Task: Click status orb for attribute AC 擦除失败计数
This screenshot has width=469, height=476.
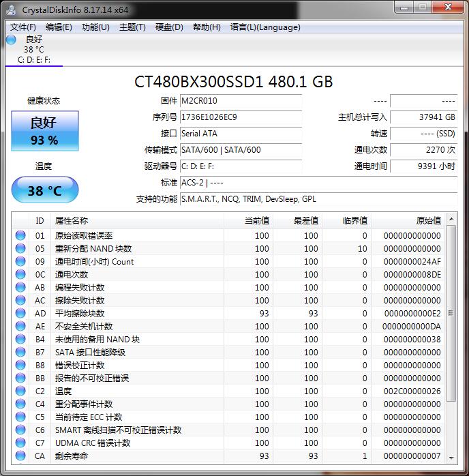Action: click(x=20, y=300)
